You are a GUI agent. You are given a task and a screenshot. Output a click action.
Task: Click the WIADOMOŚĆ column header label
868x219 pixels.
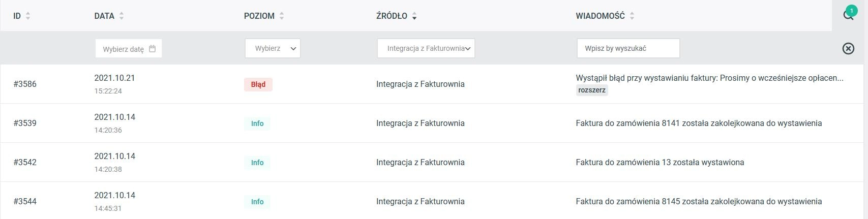tap(600, 16)
